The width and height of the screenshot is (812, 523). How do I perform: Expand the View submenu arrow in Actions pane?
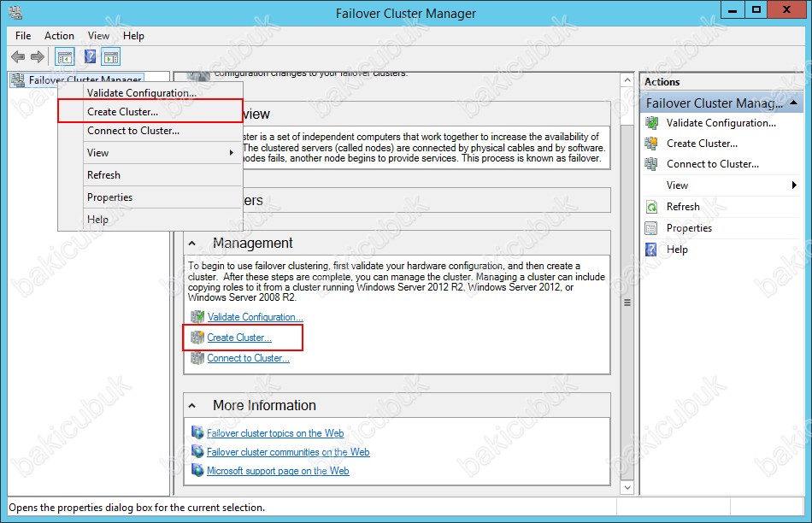tap(794, 185)
